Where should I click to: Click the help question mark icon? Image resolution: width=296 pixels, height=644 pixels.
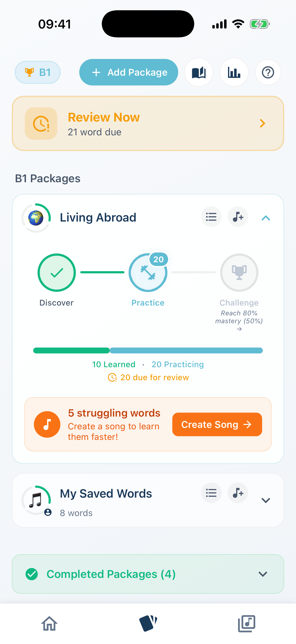click(268, 72)
